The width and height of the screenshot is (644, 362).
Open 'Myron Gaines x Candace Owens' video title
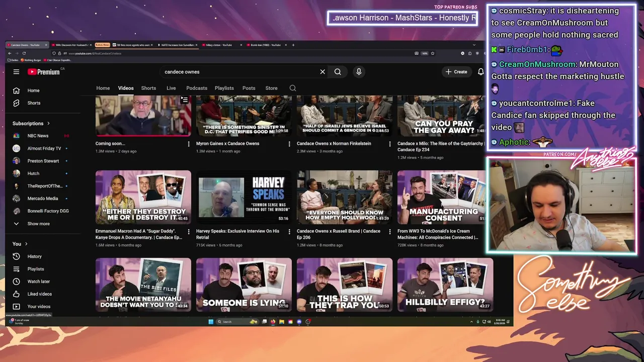click(227, 144)
